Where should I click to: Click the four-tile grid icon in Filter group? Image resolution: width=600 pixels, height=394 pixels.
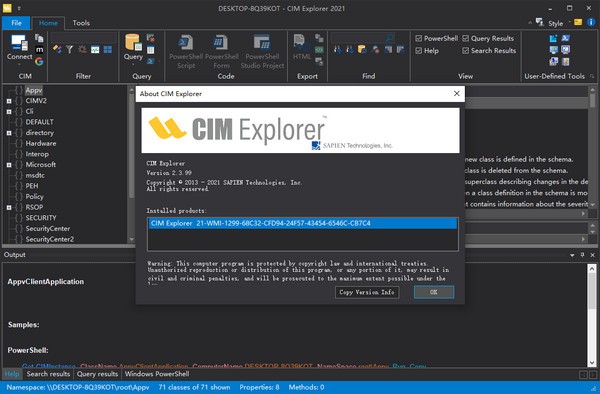(108, 49)
